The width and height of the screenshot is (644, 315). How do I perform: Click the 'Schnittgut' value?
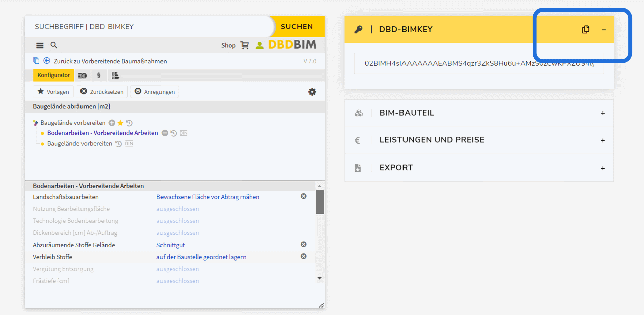point(171,245)
